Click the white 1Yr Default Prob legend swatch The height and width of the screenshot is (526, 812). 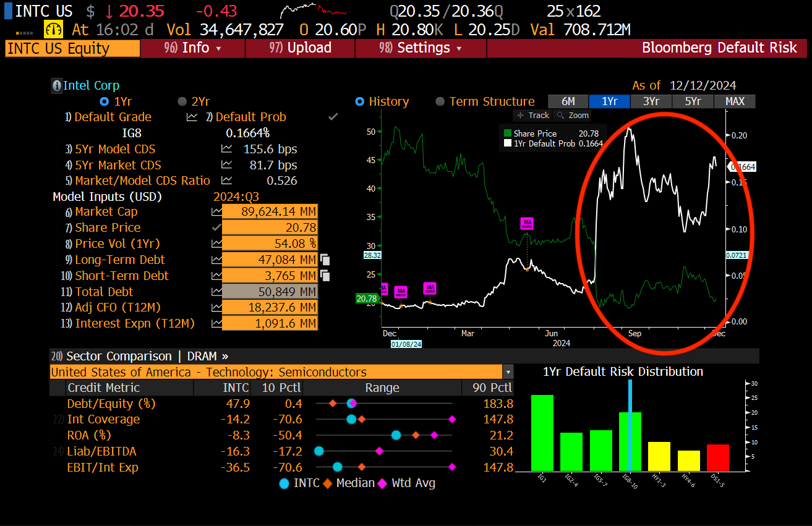508,143
